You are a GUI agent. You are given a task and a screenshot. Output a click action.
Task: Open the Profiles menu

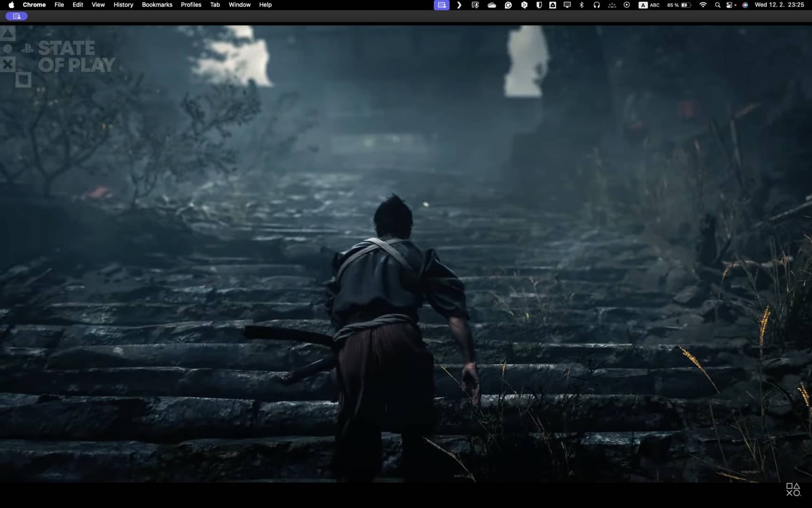click(191, 5)
